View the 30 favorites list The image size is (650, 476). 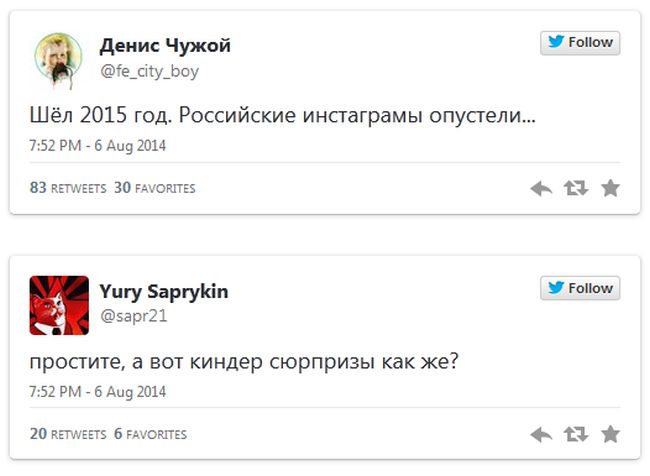click(154, 188)
